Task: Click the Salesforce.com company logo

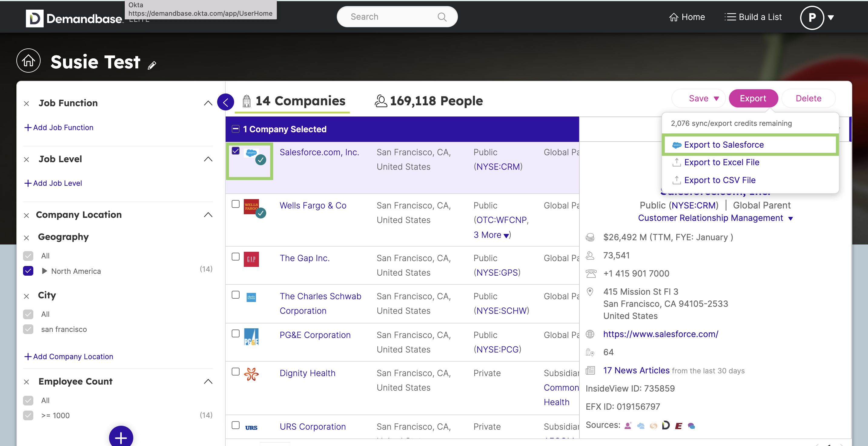Action: (x=251, y=153)
